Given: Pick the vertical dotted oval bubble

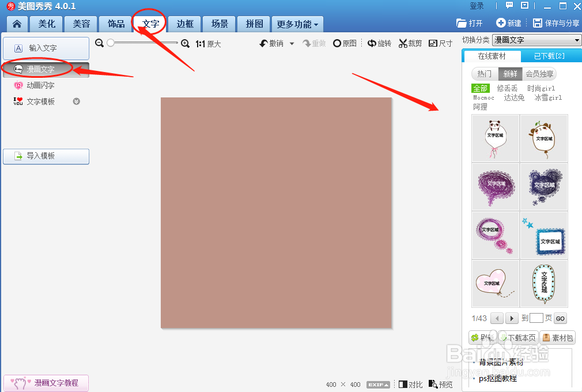Looking at the screenshot, I should (544, 284).
